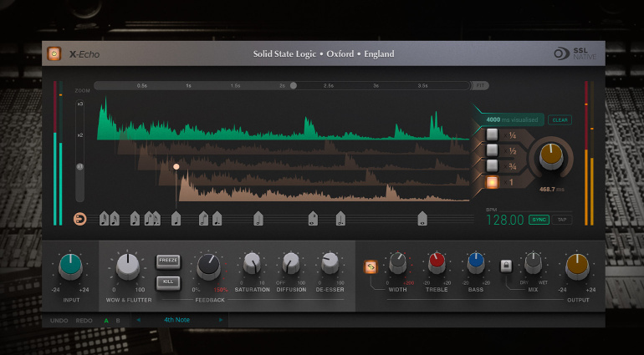Select the plain half note delay marker
This screenshot has height=355, width=644.
[258, 219]
